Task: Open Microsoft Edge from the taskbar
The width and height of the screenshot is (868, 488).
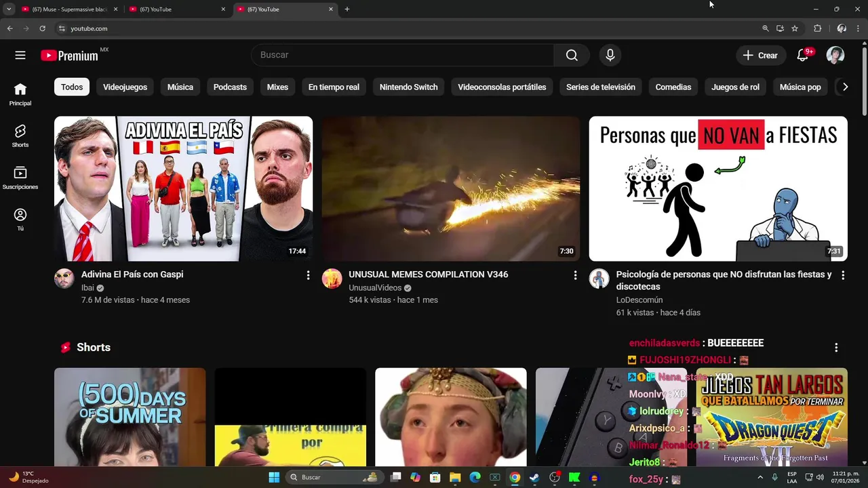Action: [475, 477]
